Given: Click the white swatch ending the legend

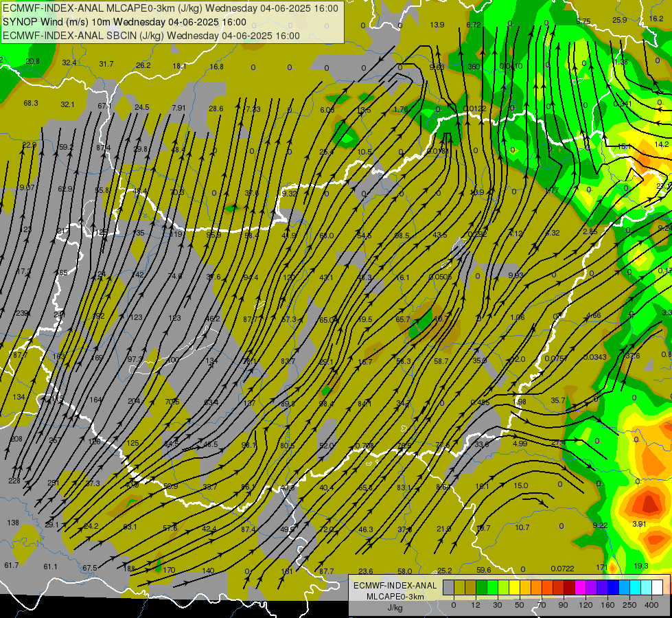Looking at the screenshot, I should click(657, 588).
